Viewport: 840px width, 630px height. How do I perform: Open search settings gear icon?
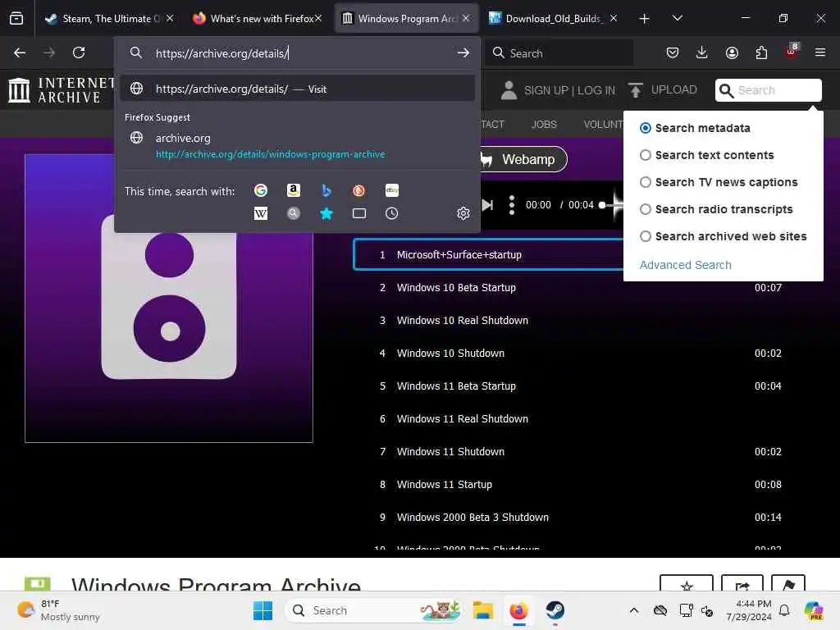pyautogui.click(x=463, y=213)
